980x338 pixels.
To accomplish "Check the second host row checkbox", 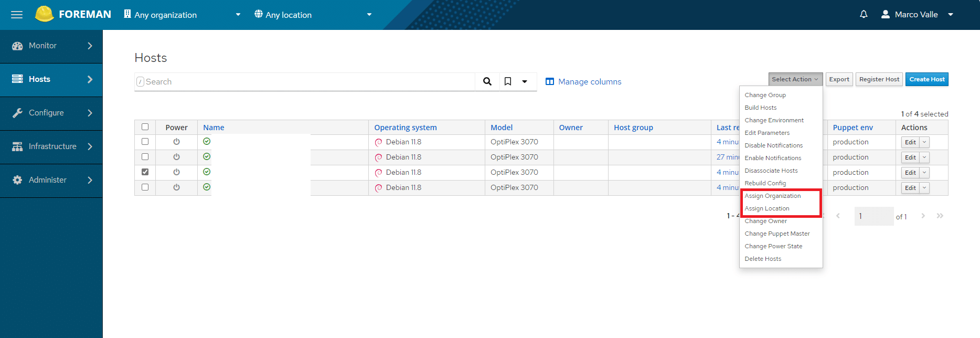I will pos(145,157).
